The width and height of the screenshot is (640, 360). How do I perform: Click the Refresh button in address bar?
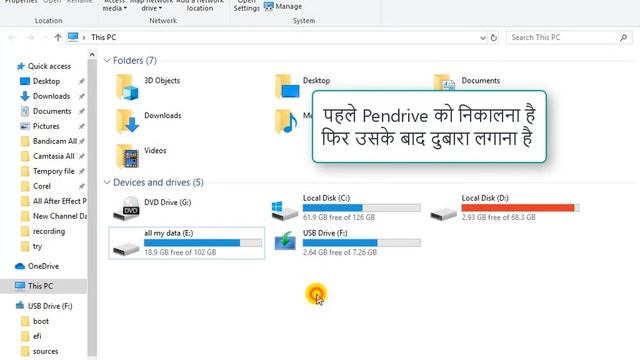click(x=493, y=38)
